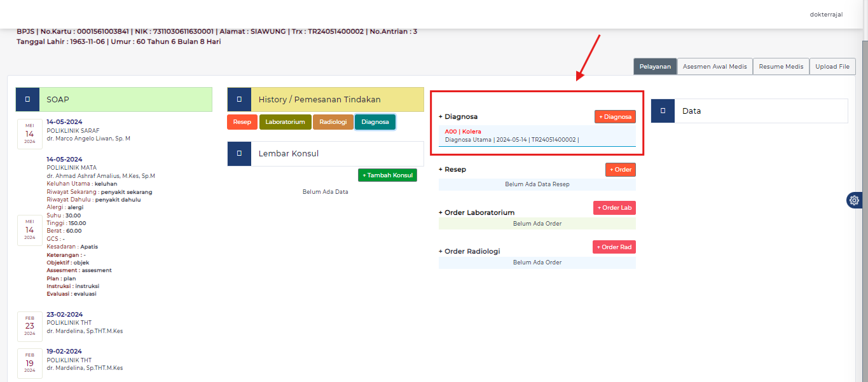Open the settings gear on right edge
This screenshot has width=868, height=382.
coord(854,200)
